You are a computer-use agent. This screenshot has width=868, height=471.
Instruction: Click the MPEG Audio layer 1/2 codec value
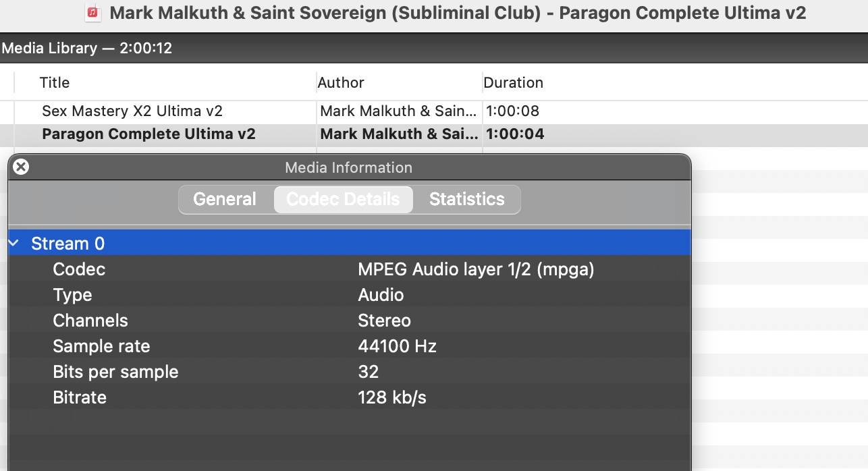pyautogui.click(x=476, y=269)
